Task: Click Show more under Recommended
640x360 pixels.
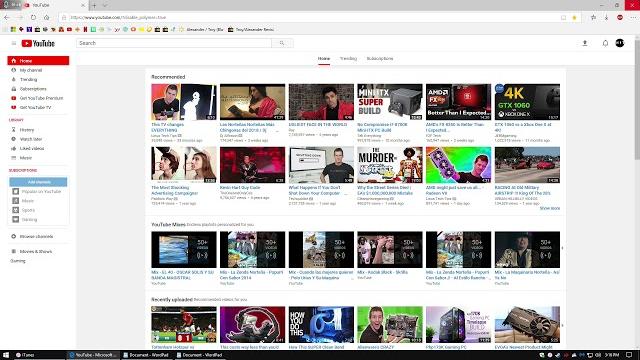Action: pos(550,209)
